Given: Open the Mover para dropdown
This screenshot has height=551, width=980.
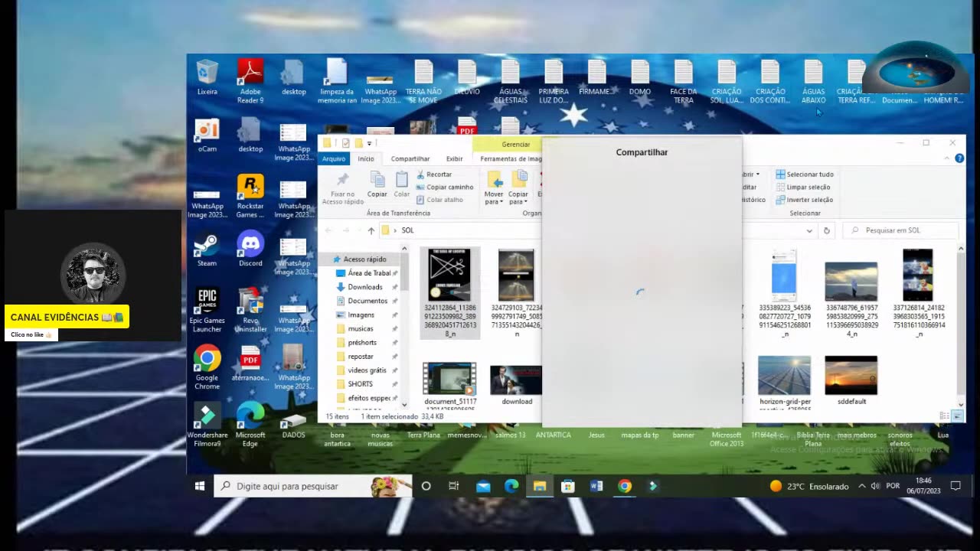Looking at the screenshot, I should click(x=494, y=188).
